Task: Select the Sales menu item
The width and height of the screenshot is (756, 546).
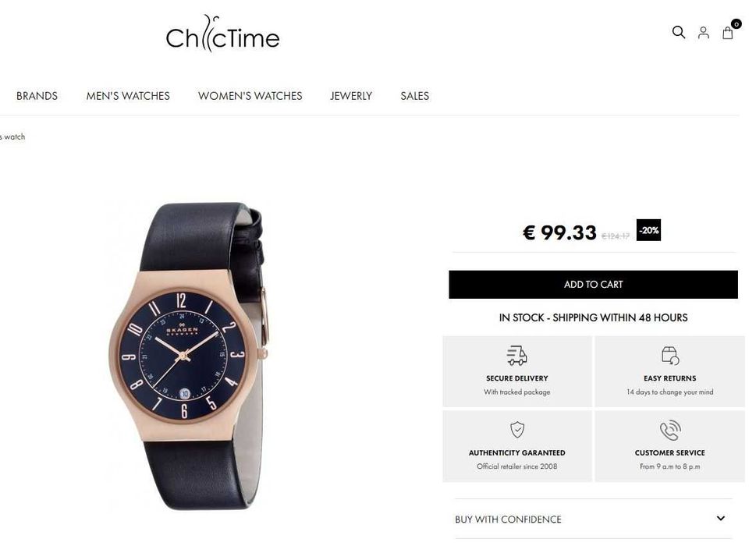Action: [x=414, y=96]
